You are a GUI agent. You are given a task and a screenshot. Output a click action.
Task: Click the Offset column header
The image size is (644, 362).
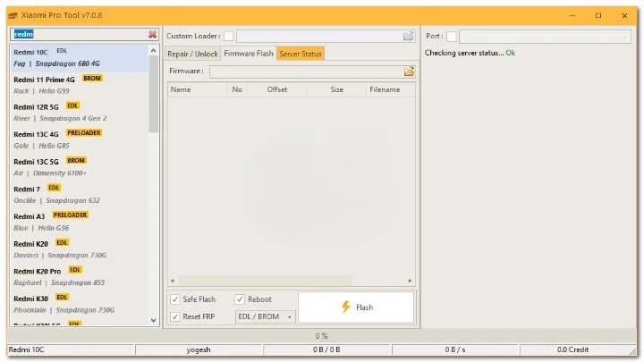(x=276, y=89)
